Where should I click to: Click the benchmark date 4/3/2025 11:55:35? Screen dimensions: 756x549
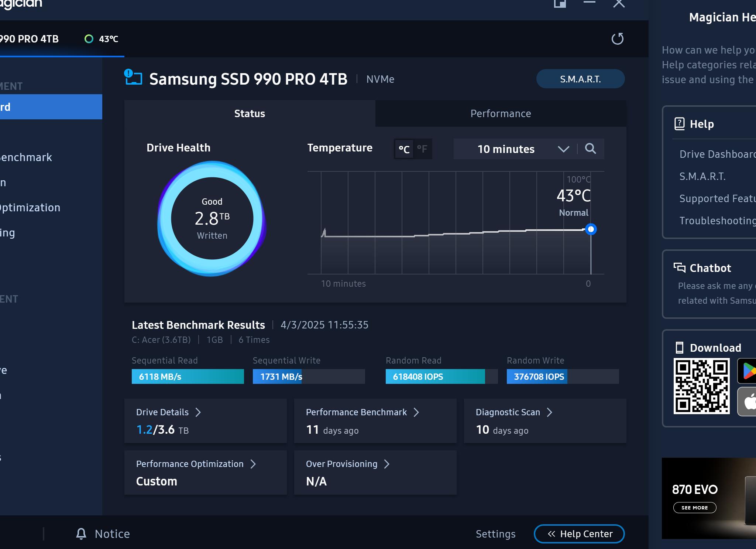(x=324, y=325)
